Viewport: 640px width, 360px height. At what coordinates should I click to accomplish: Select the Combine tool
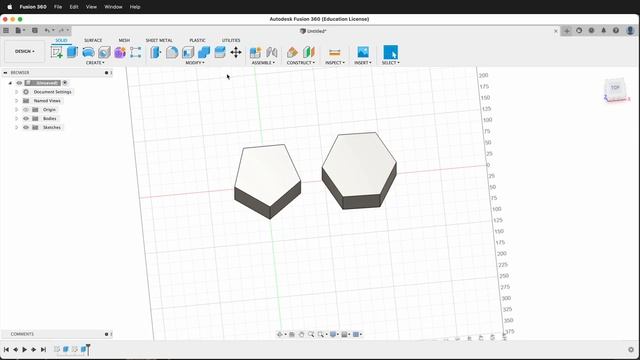pos(204,52)
